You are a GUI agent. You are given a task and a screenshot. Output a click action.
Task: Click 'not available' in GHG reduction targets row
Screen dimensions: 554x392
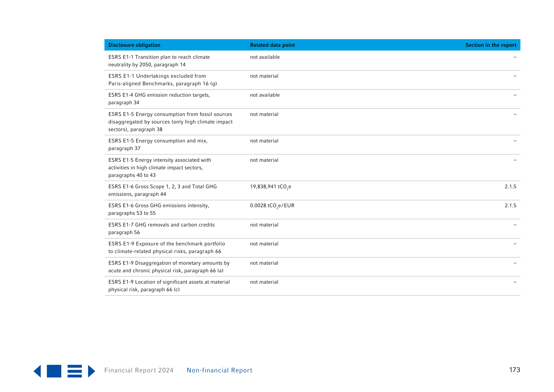[x=265, y=95]
